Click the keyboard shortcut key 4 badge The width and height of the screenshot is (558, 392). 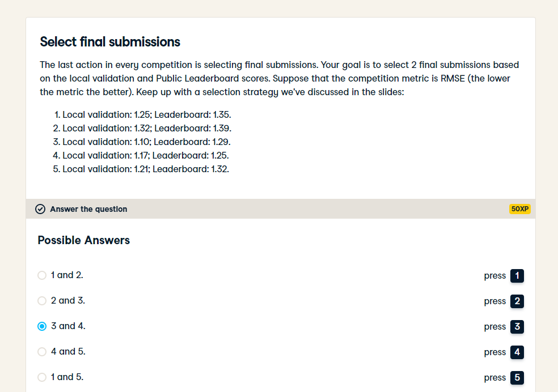tap(517, 352)
